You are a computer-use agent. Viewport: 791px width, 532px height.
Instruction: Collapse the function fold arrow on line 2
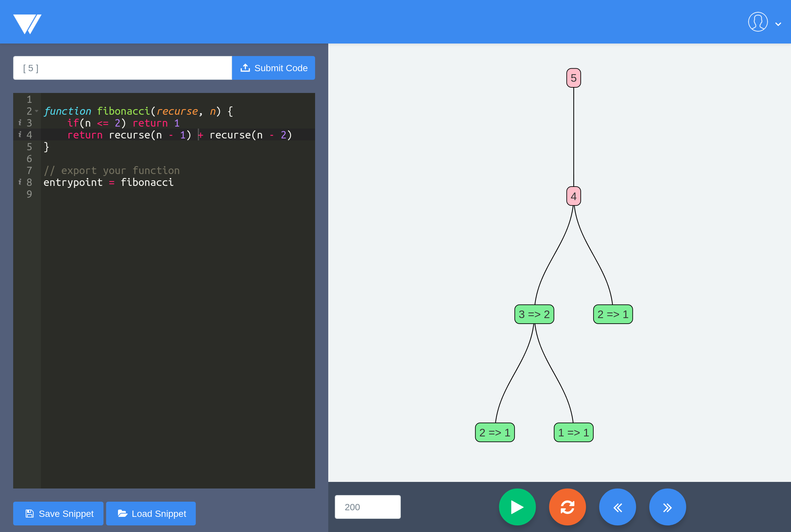pos(37,111)
